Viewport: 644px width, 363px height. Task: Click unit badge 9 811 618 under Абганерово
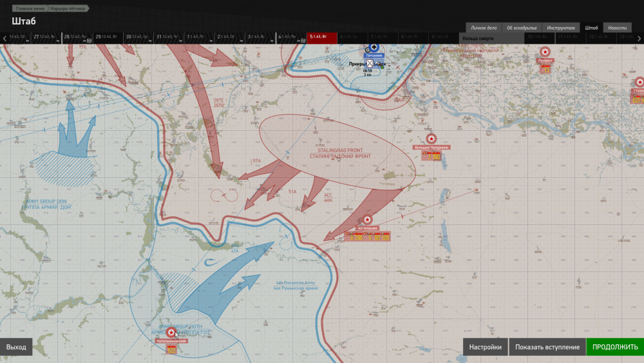378,237
